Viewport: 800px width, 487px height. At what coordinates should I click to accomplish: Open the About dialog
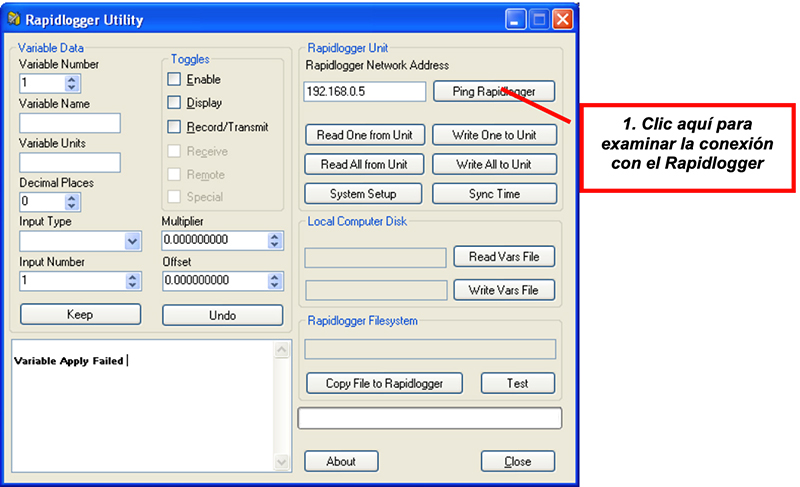click(x=341, y=461)
